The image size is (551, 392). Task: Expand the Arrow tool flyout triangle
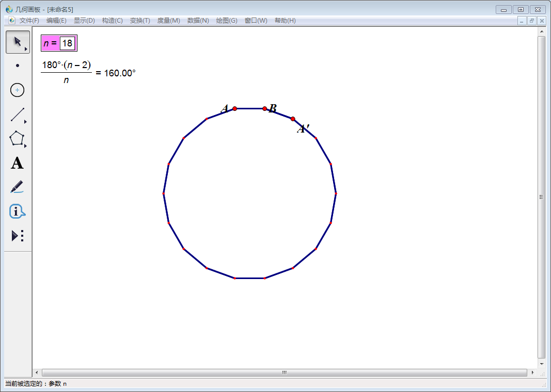(26, 49)
